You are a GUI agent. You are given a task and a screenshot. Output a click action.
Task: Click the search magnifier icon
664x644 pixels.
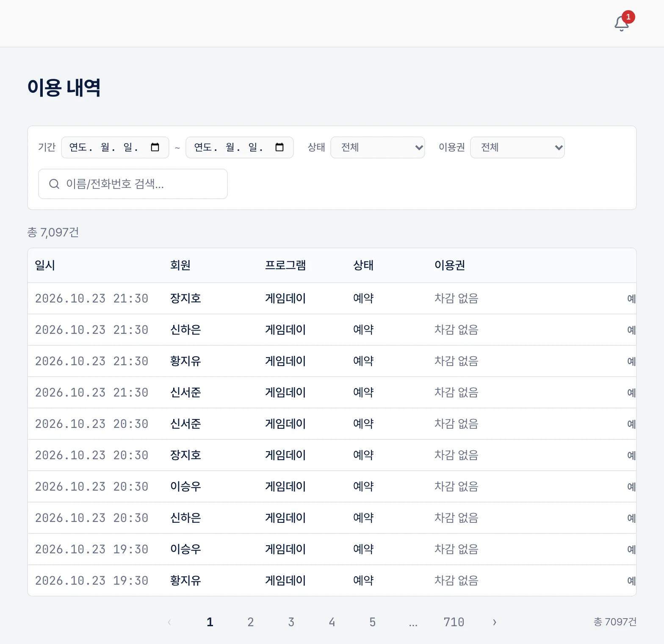click(54, 184)
